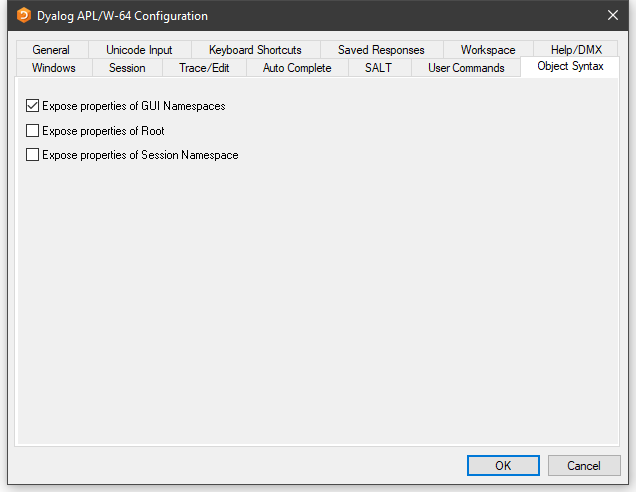Viewport: 636px width, 492px height.
Task: Enable Expose properties of Session Namespace
Action: (33, 155)
